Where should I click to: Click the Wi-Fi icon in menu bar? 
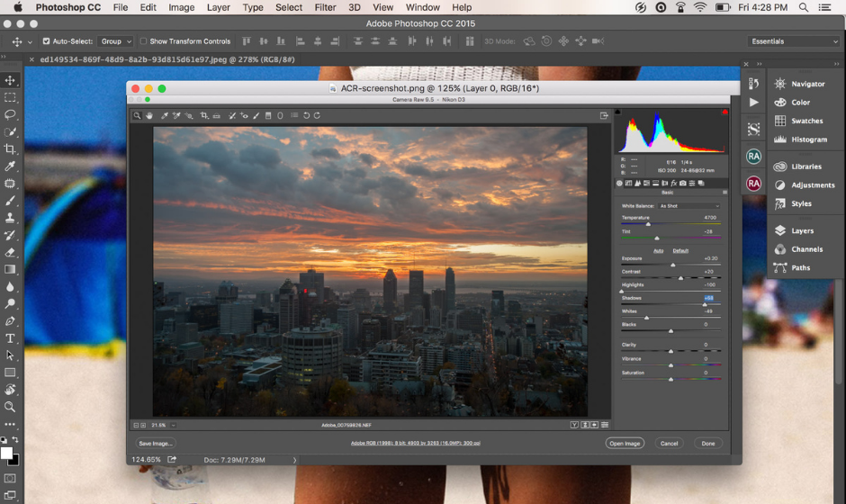pos(700,7)
